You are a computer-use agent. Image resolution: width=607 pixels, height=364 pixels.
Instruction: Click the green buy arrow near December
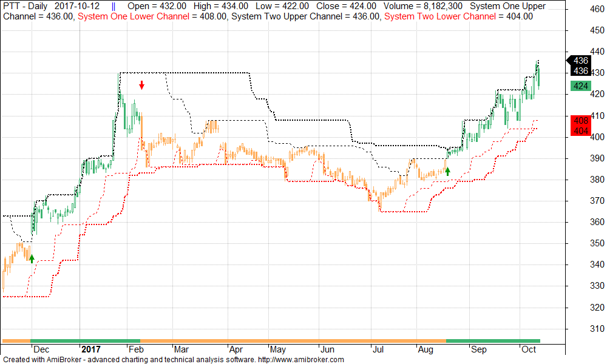(32, 258)
